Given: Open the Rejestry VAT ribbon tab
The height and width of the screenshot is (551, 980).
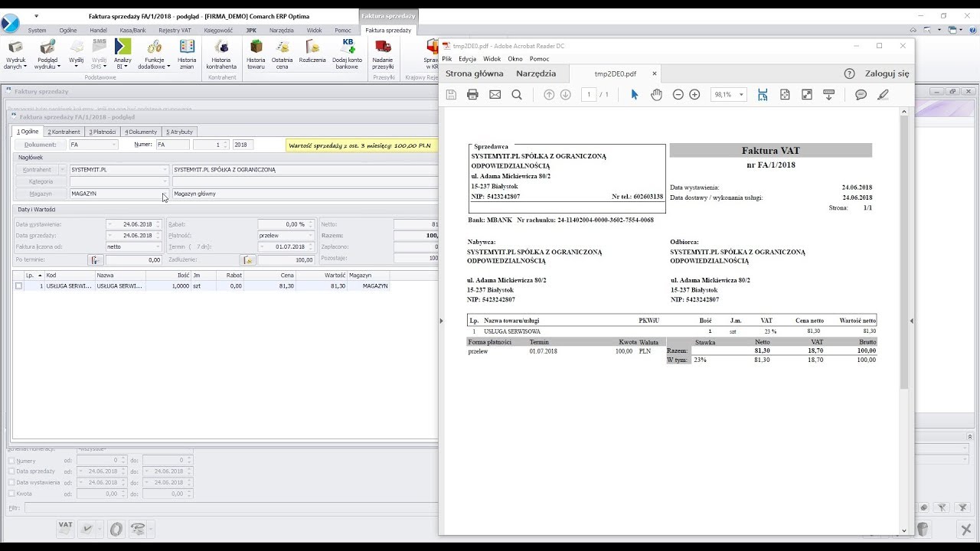Looking at the screenshot, I should [175, 30].
